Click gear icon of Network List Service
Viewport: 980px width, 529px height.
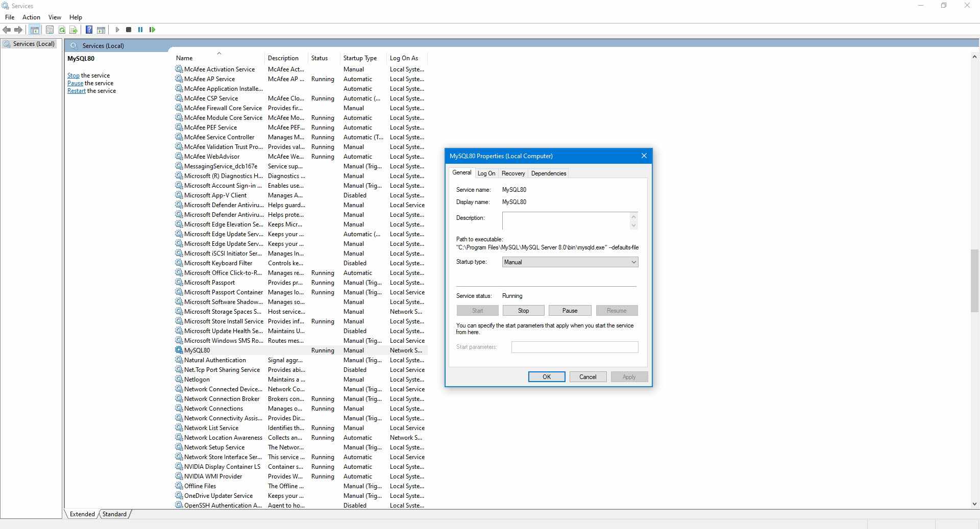[x=179, y=427]
